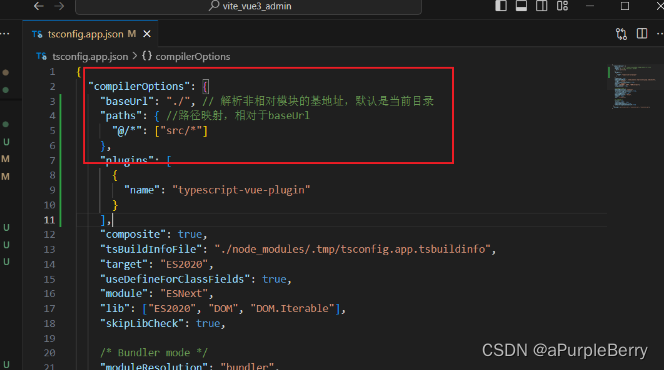Click the "typescript-vue-plugin" string
The image size is (664, 370).
(241, 190)
